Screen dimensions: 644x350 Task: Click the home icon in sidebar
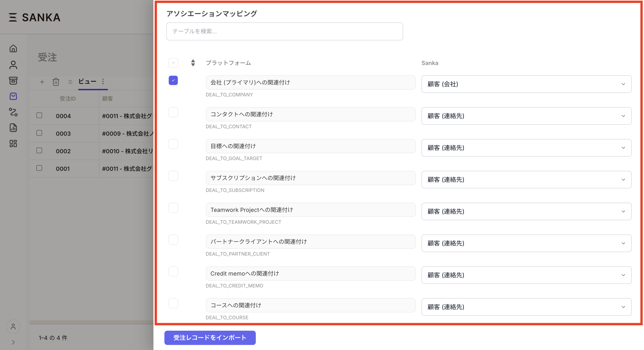click(x=13, y=49)
